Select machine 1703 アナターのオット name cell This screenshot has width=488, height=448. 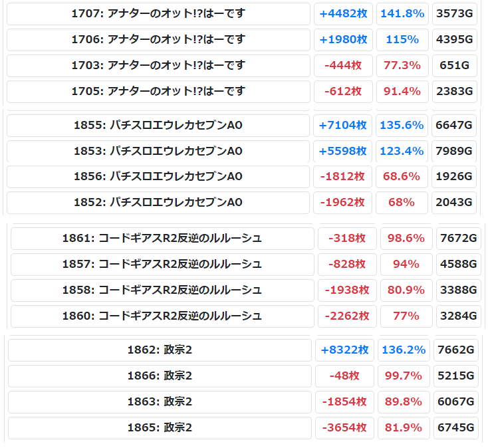pos(158,65)
